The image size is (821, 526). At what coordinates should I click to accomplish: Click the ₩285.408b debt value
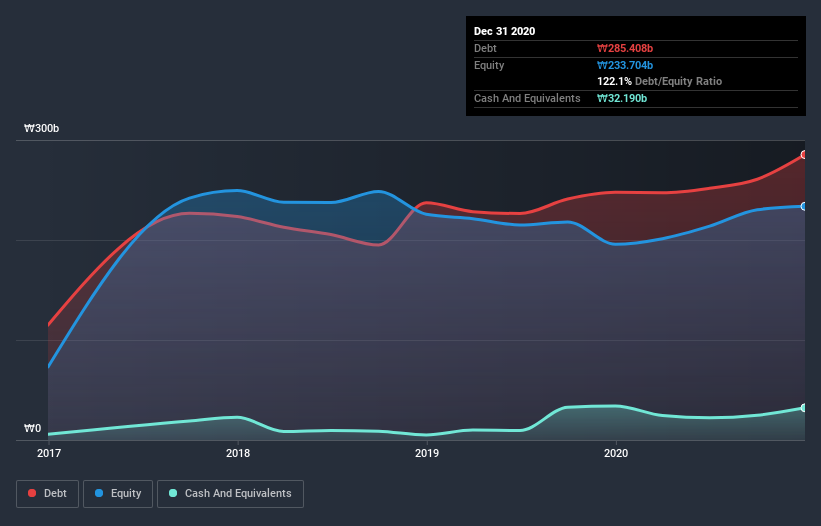pos(625,48)
